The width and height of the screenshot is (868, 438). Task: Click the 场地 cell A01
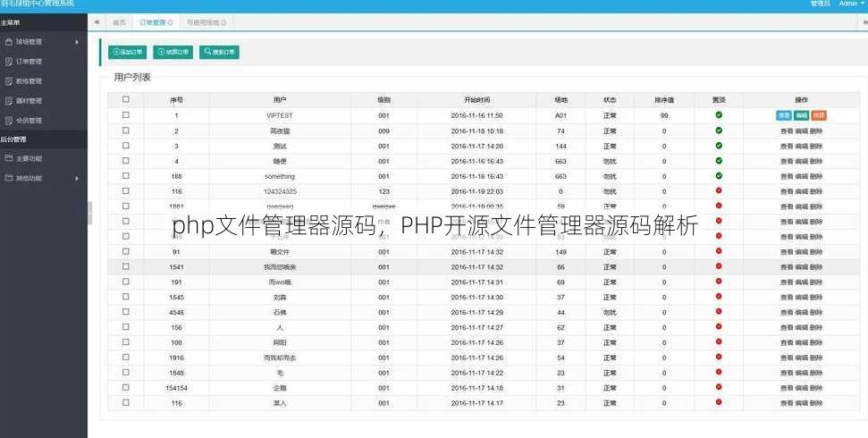560,115
